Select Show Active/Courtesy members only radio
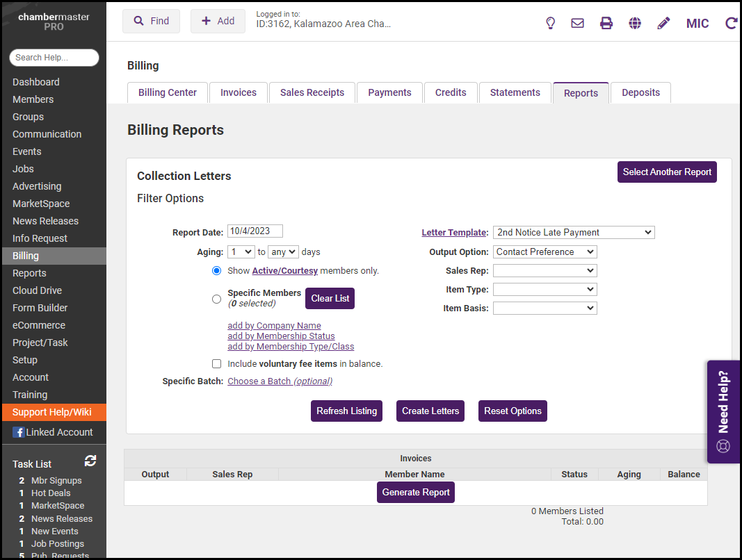742x560 pixels. tap(216, 270)
